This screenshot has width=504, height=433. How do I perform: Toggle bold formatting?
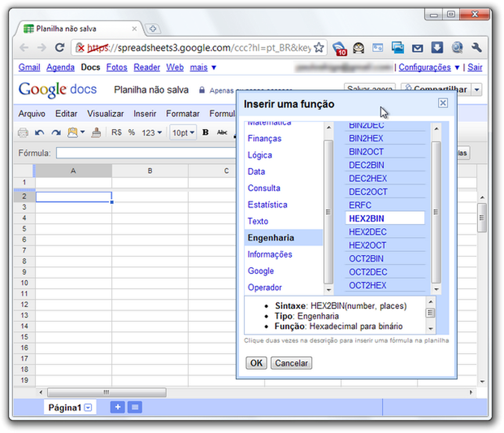point(205,132)
